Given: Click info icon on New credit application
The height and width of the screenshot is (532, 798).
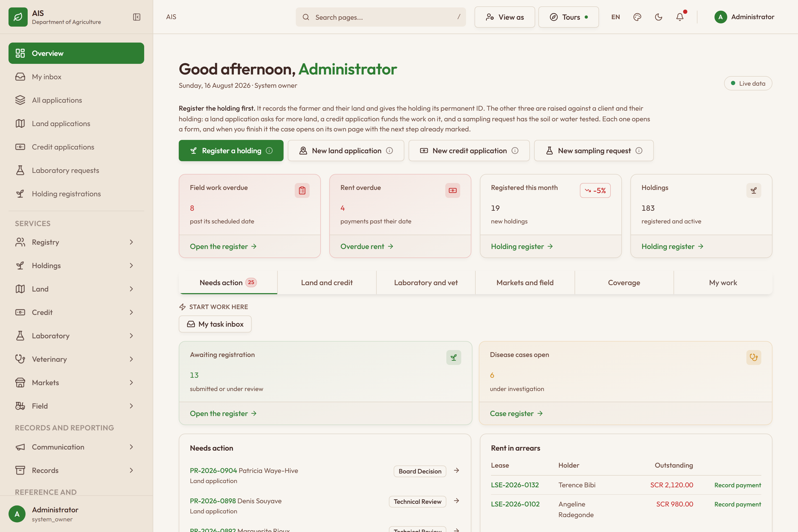Looking at the screenshot, I should [x=515, y=151].
